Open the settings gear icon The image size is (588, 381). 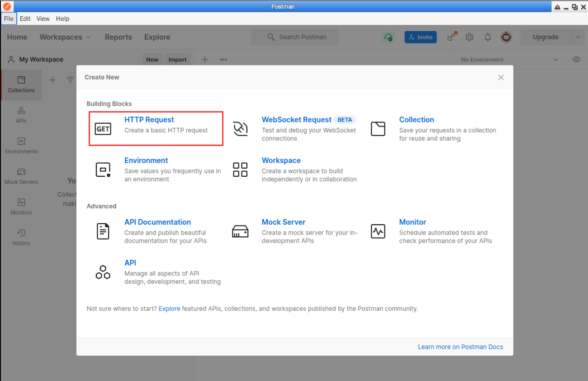(x=469, y=37)
